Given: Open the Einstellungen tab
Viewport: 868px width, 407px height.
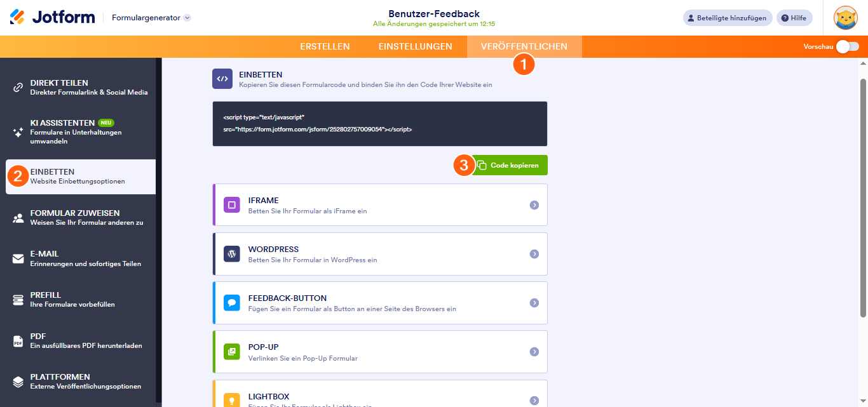Looking at the screenshot, I should coord(415,46).
